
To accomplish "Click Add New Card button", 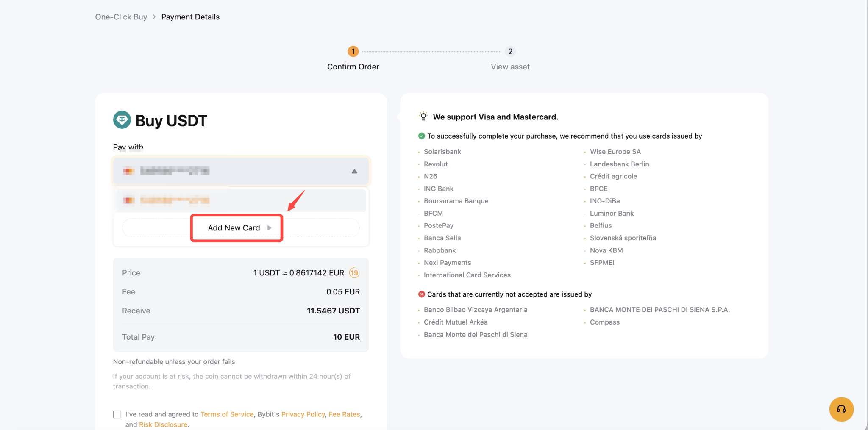I will 241,228.
